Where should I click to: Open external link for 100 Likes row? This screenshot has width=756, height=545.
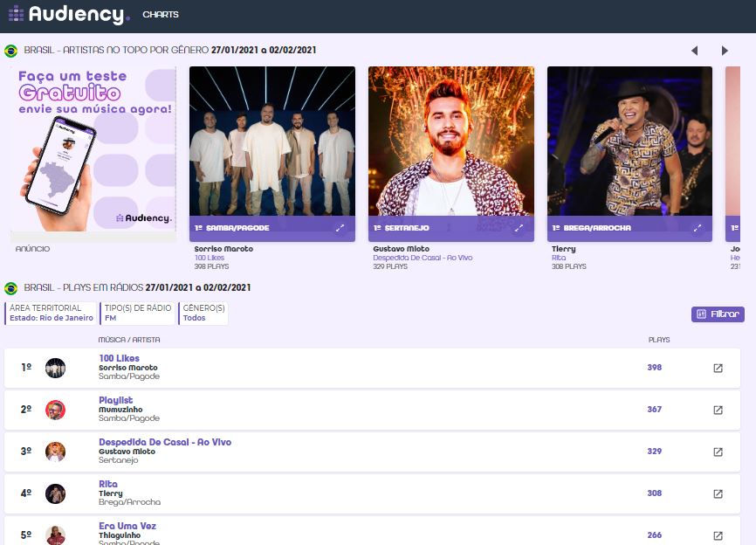[x=718, y=368]
